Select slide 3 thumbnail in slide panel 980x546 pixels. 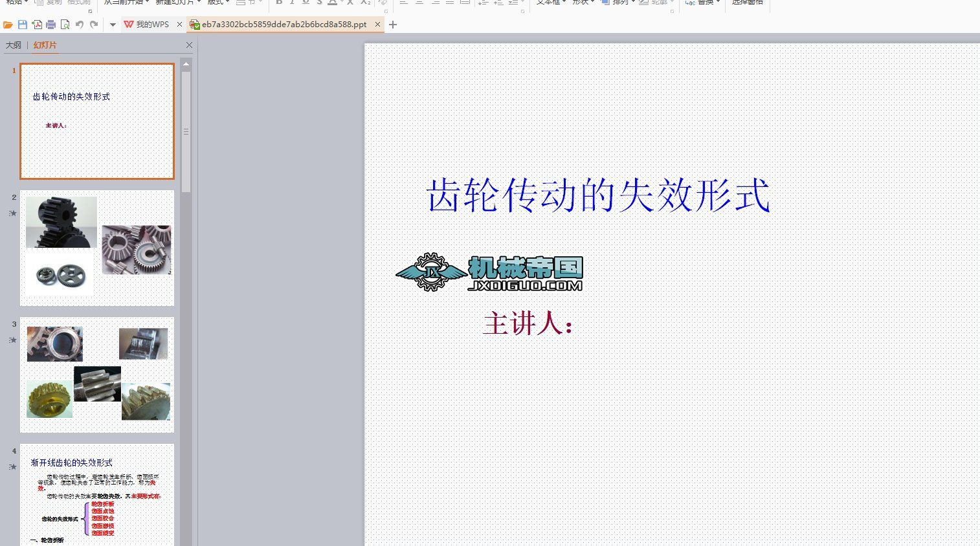pyautogui.click(x=97, y=373)
